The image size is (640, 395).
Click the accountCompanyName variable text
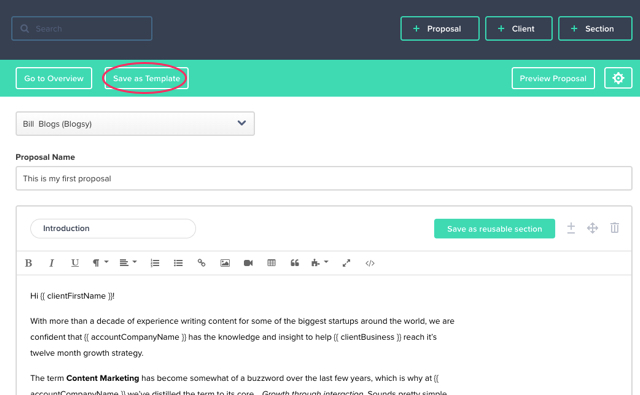135,337
